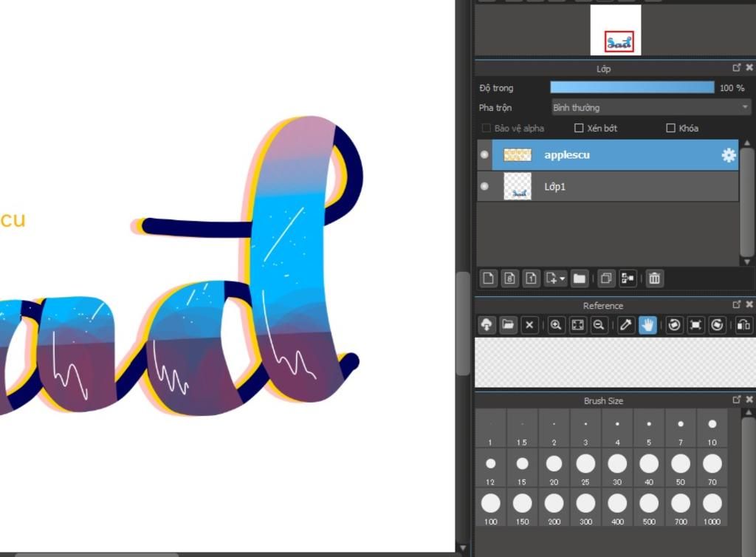Select the Reference eyedropper tool

(x=625, y=325)
